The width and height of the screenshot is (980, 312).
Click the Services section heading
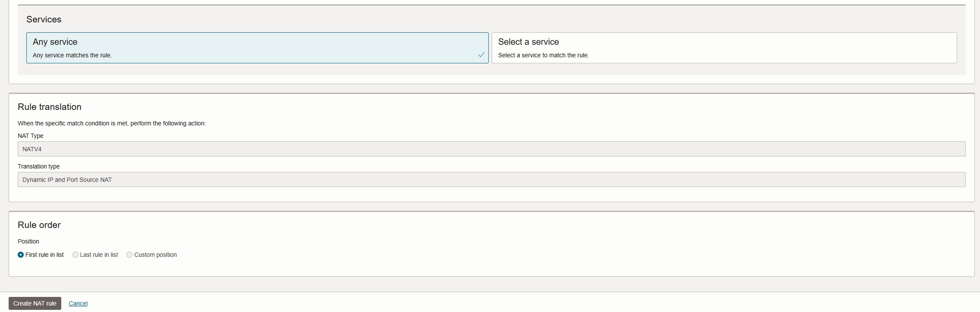44,19
